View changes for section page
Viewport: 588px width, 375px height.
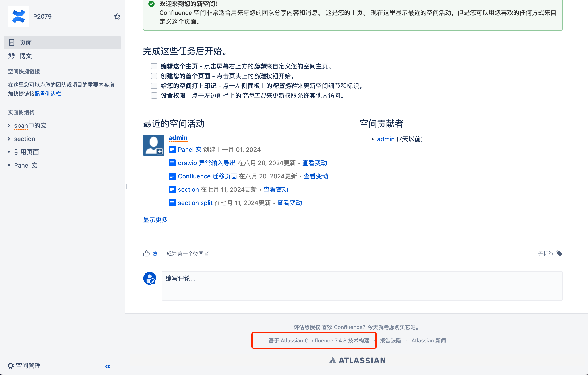click(276, 189)
